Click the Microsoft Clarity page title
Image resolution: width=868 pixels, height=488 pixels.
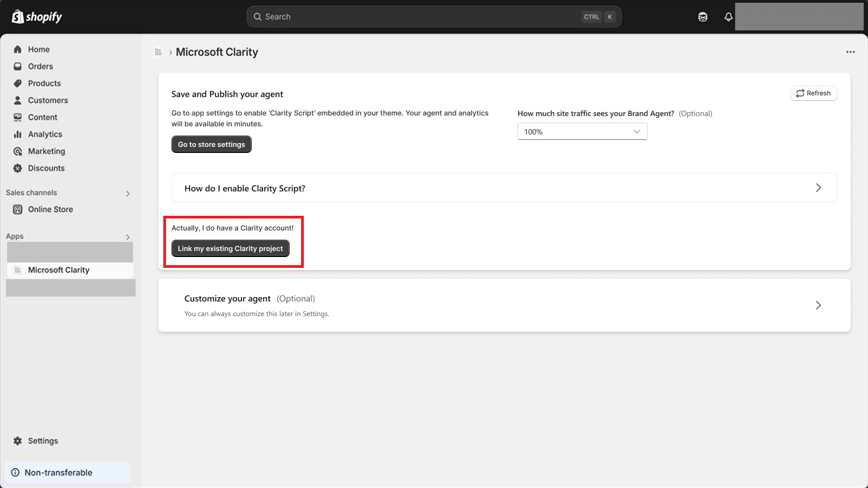coord(217,52)
